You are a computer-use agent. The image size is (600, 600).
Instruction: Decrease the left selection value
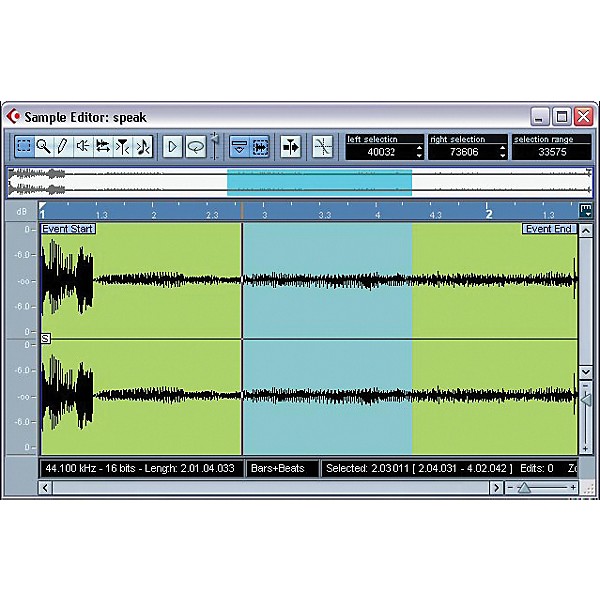[x=419, y=156]
